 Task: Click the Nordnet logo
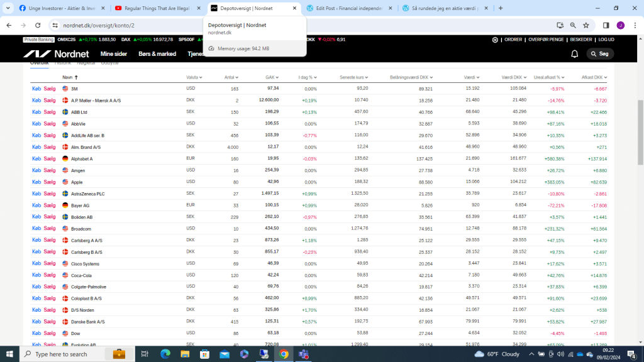[57, 54]
